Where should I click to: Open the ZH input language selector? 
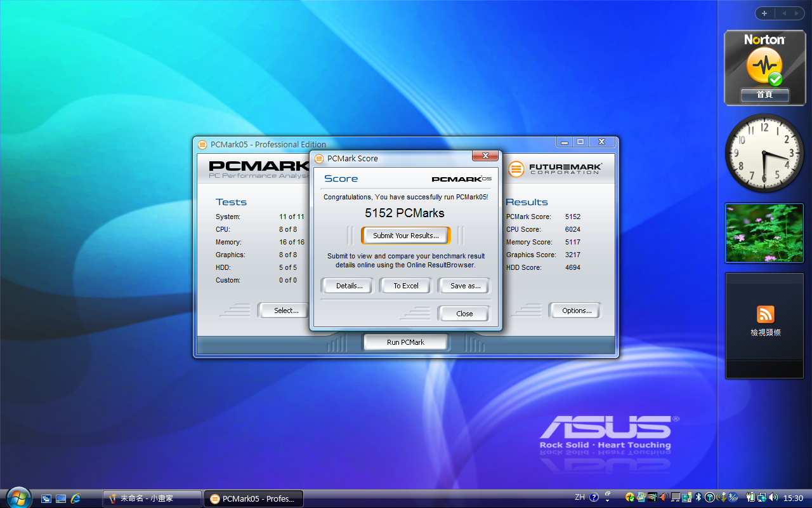tap(580, 497)
